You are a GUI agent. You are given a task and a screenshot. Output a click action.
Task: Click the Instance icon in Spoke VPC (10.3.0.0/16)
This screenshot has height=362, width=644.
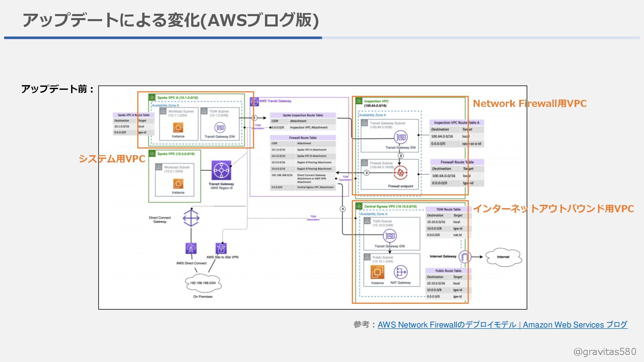(x=178, y=184)
